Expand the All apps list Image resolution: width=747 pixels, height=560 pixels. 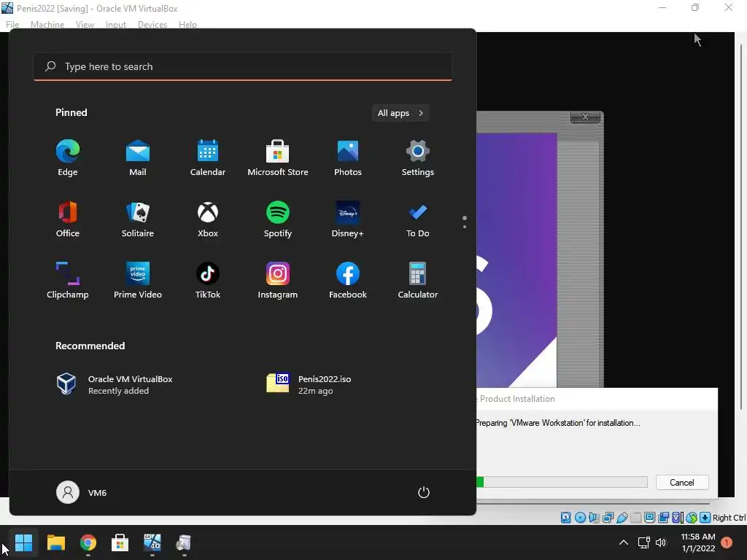pyautogui.click(x=400, y=113)
